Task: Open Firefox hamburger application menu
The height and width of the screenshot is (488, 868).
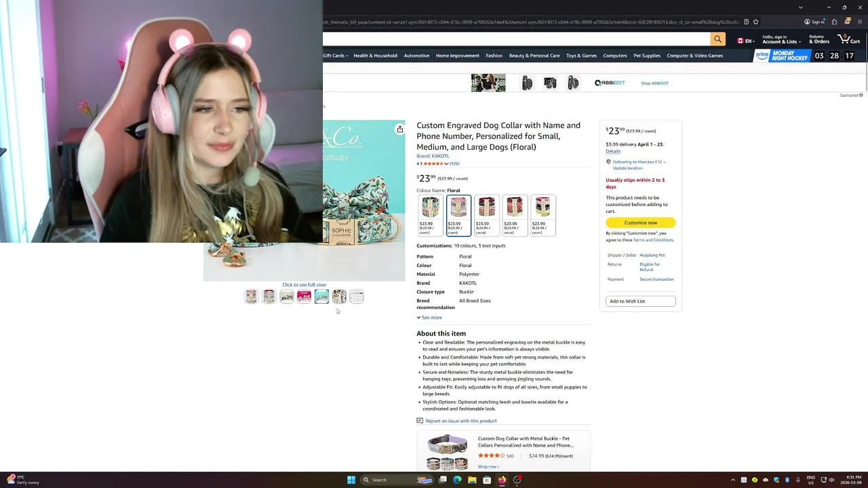Action: click(x=860, y=22)
